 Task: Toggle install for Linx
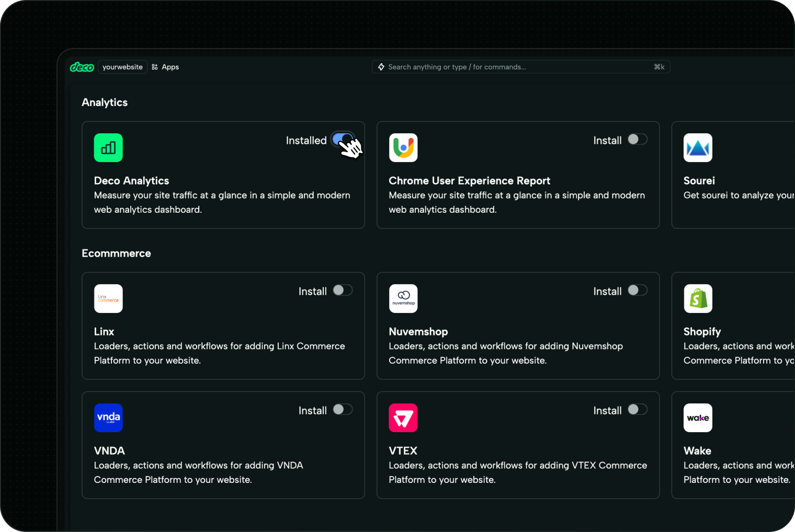[343, 290]
